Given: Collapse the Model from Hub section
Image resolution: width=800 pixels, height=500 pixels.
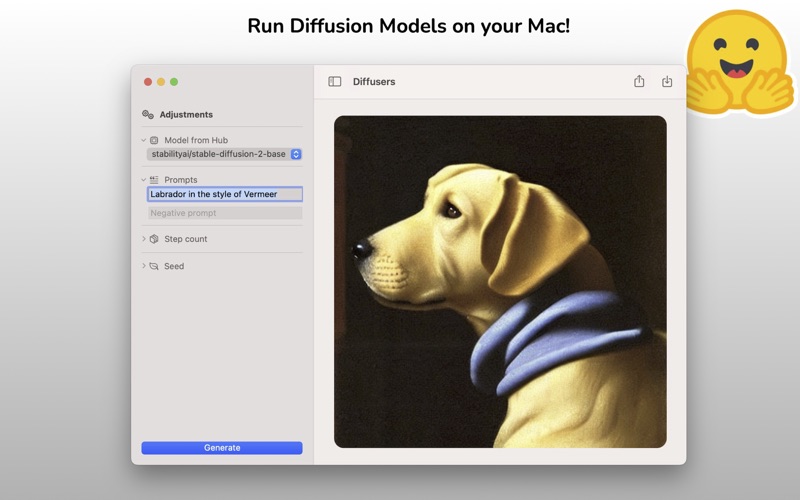Looking at the screenshot, I should (x=144, y=140).
